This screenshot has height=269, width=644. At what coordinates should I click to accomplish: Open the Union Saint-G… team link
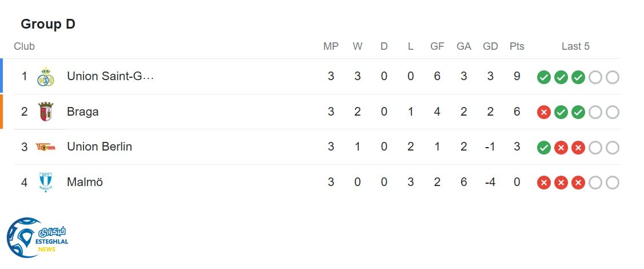[110, 76]
